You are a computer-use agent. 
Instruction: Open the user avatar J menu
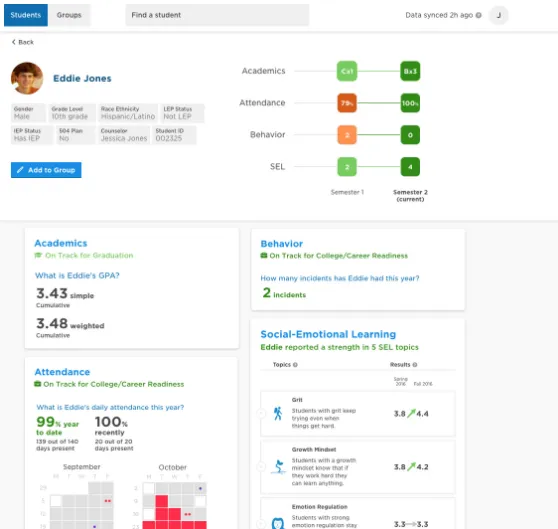[x=499, y=15]
